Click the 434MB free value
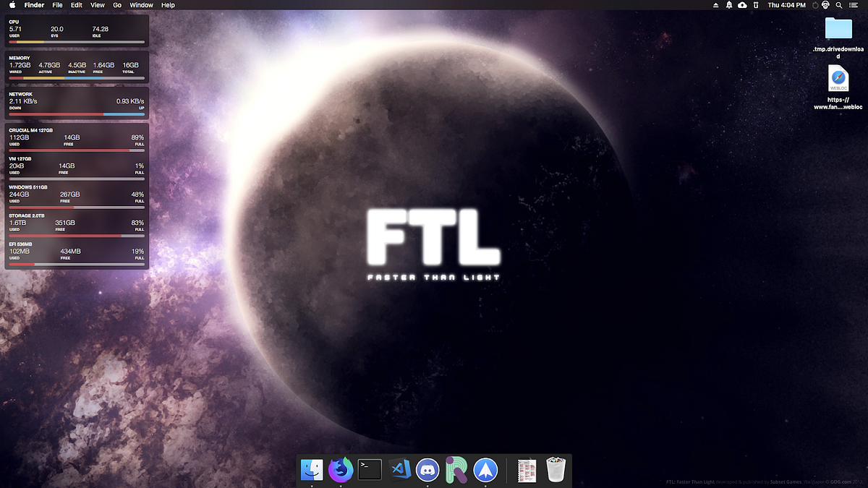Viewport: 868px width, 488px height. pyautogui.click(x=71, y=251)
